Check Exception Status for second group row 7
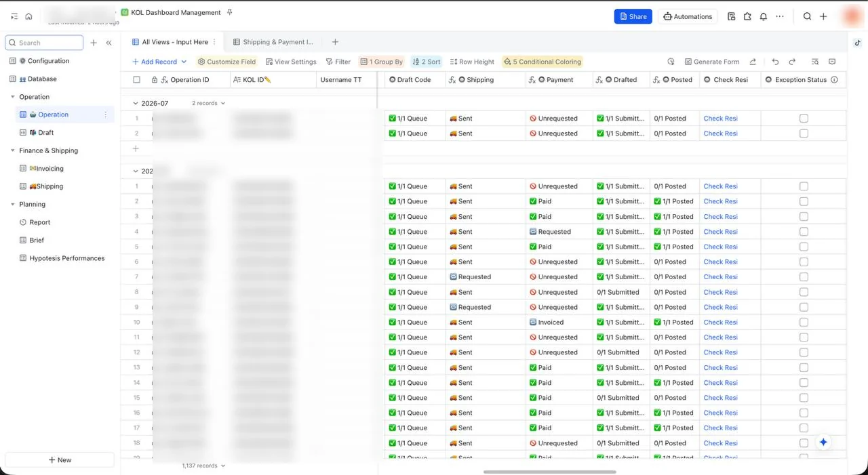Viewport: 868px width, 475px height. coord(804,277)
